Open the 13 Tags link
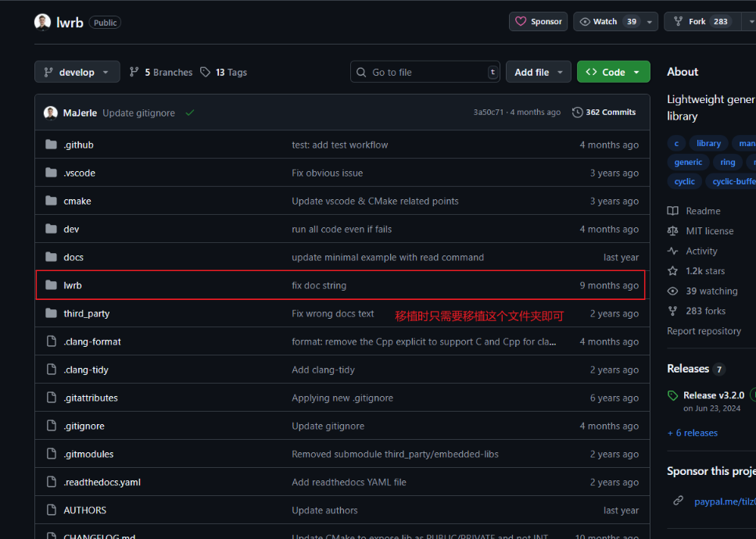Screen dimensions: 756x539 224,72
